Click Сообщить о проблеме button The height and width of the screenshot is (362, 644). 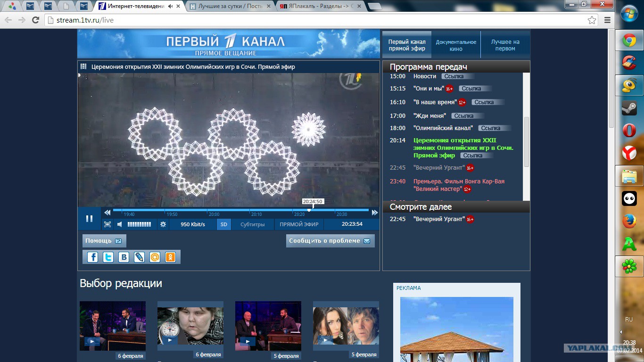[x=330, y=241]
